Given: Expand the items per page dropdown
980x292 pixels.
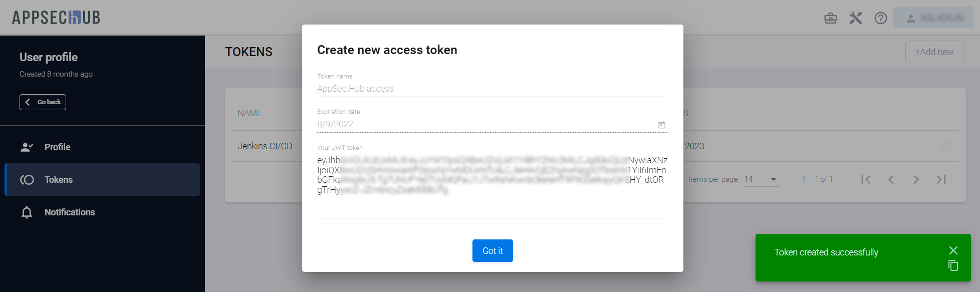Looking at the screenshot, I should [773, 179].
